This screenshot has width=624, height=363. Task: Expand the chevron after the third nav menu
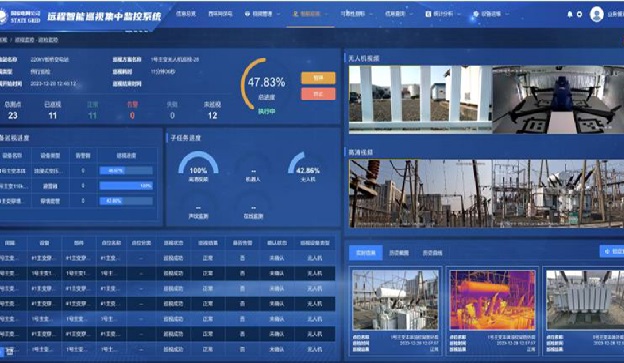tap(278, 14)
